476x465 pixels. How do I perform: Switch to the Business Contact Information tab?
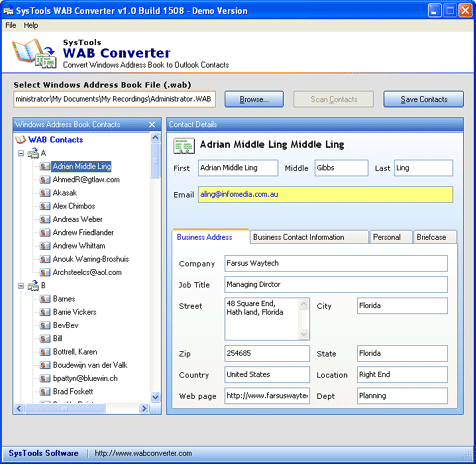[309, 237]
